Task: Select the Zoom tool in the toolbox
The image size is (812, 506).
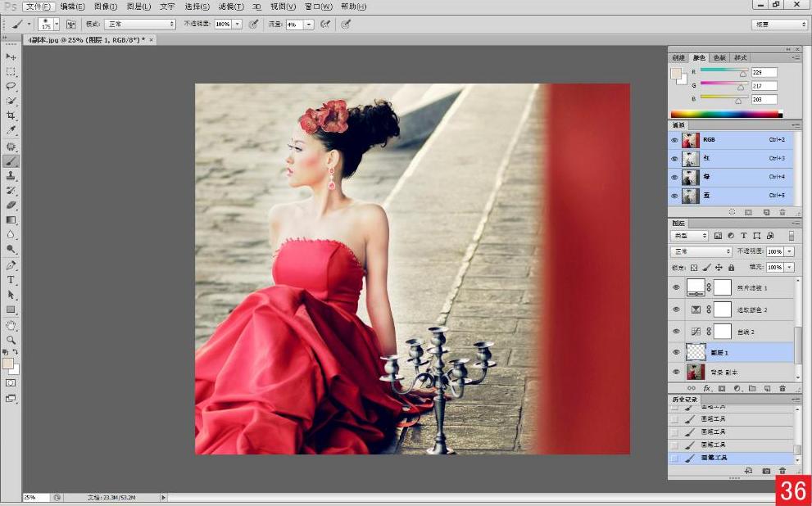Action: (x=11, y=340)
